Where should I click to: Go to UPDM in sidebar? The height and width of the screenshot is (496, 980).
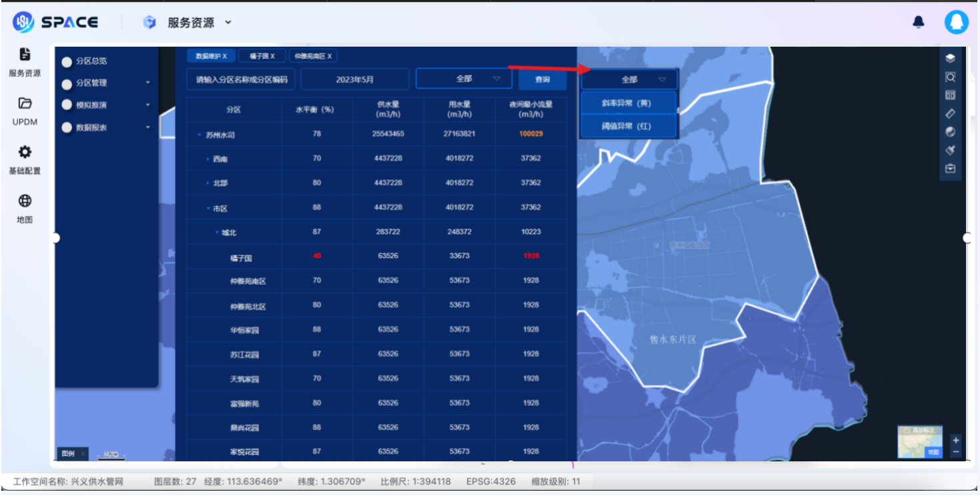point(25,111)
